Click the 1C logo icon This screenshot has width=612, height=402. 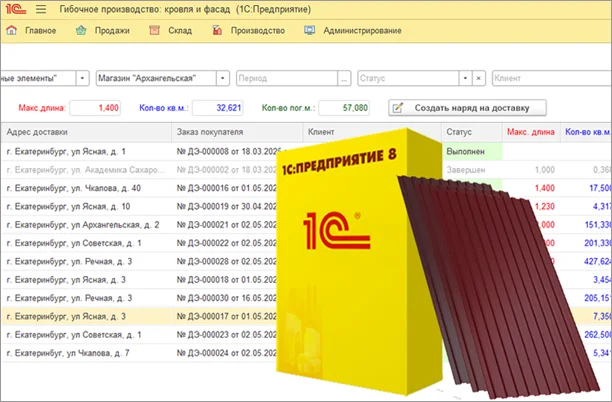pyautogui.click(x=15, y=9)
